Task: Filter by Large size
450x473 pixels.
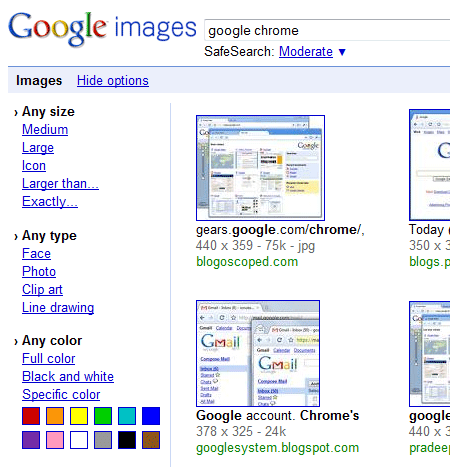Action: [38, 147]
